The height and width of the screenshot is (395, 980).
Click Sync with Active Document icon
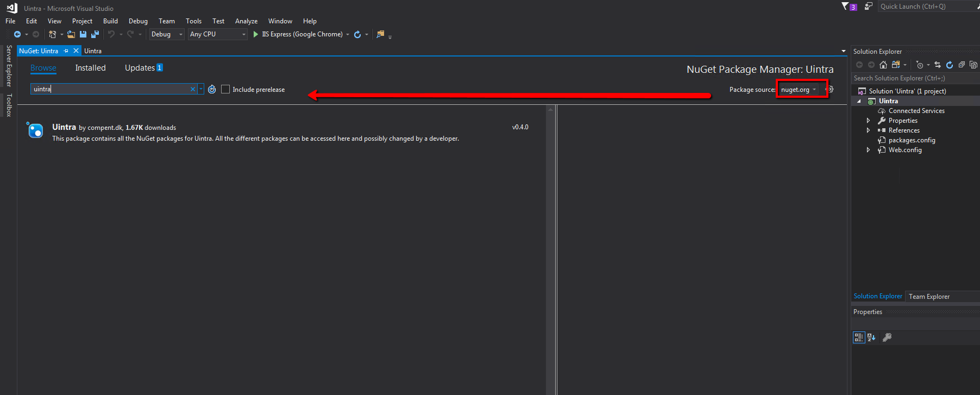click(938, 65)
